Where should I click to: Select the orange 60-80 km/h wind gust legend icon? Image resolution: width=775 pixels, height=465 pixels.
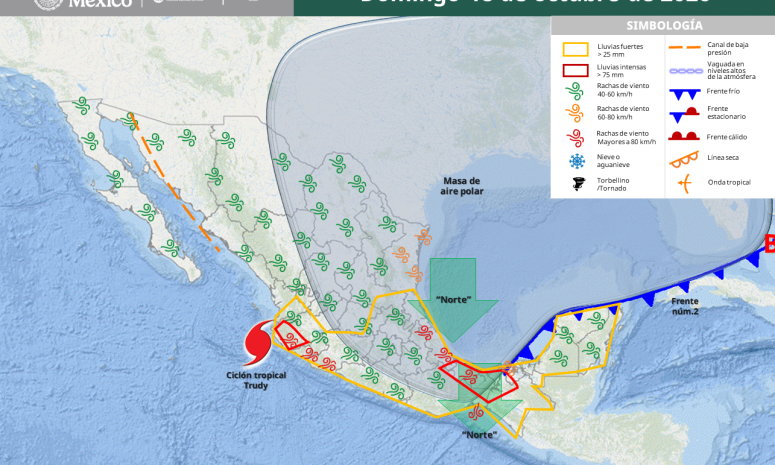pos(575,113)
